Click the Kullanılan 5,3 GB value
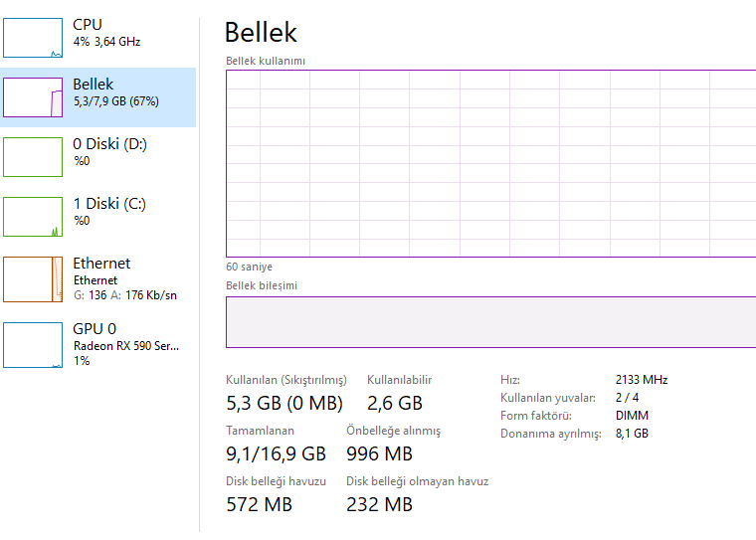Screen dimensions: 756x540 284,403
